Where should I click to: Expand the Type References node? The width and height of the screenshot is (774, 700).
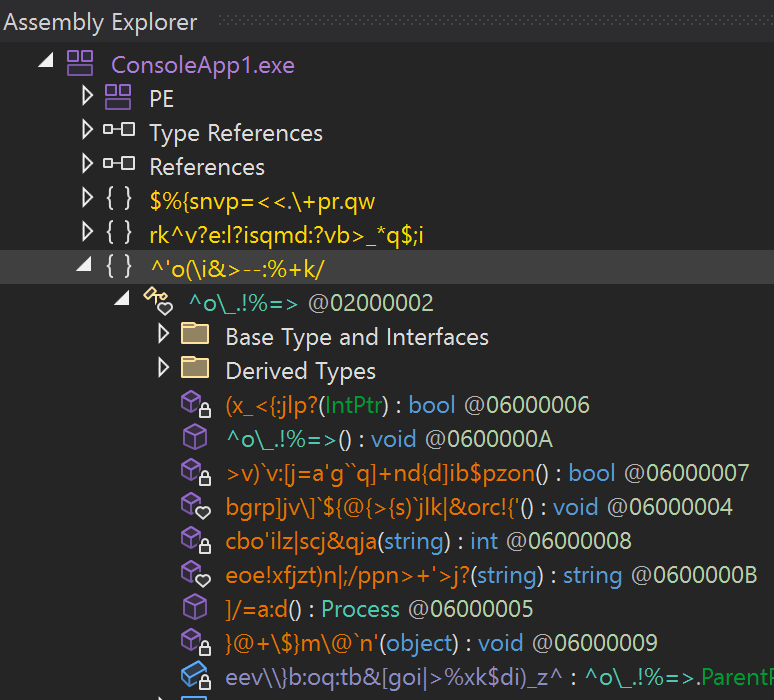click(x=87, y=132)
